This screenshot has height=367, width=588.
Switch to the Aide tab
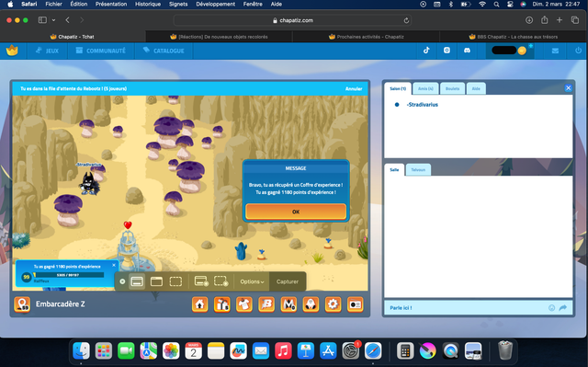[476, 88]
